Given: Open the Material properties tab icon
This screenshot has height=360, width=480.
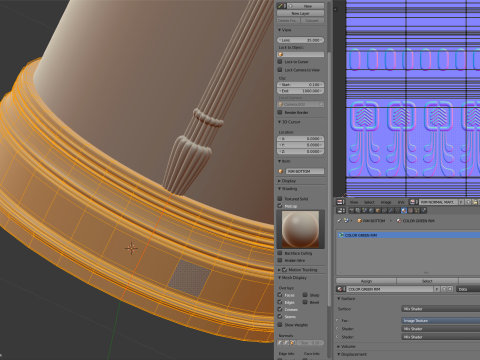Looking at the screenshot, I should 404,210.
